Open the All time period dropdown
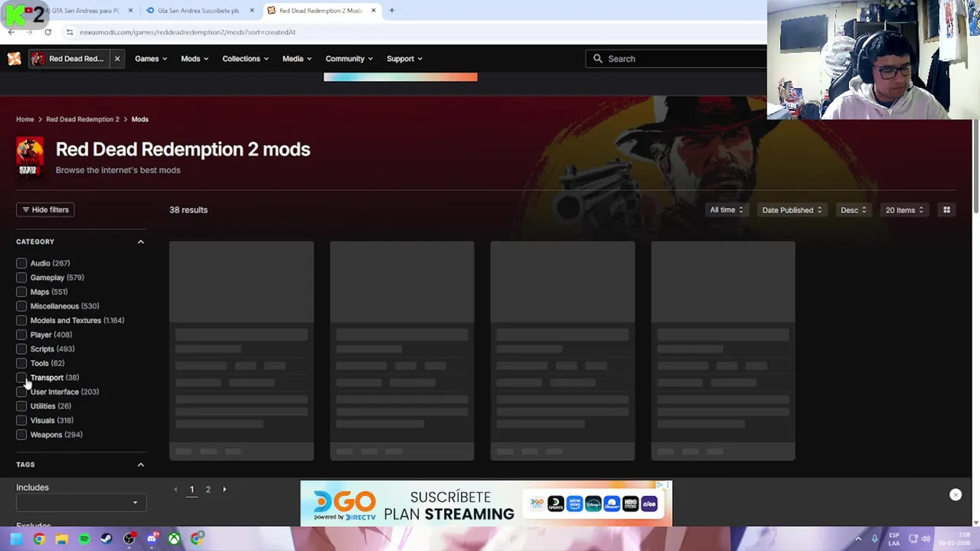 (726, 210)
